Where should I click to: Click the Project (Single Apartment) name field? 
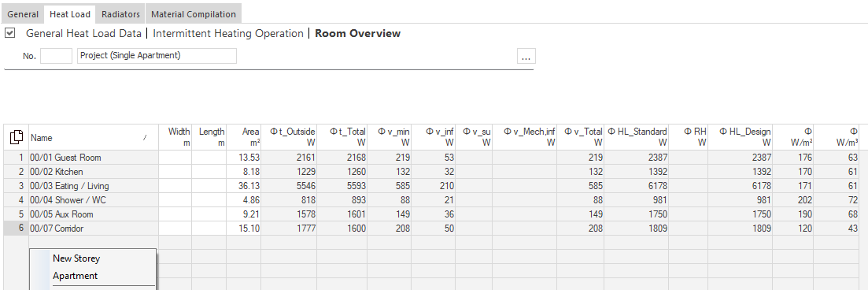pyautogui.click(x=157, y=56)
